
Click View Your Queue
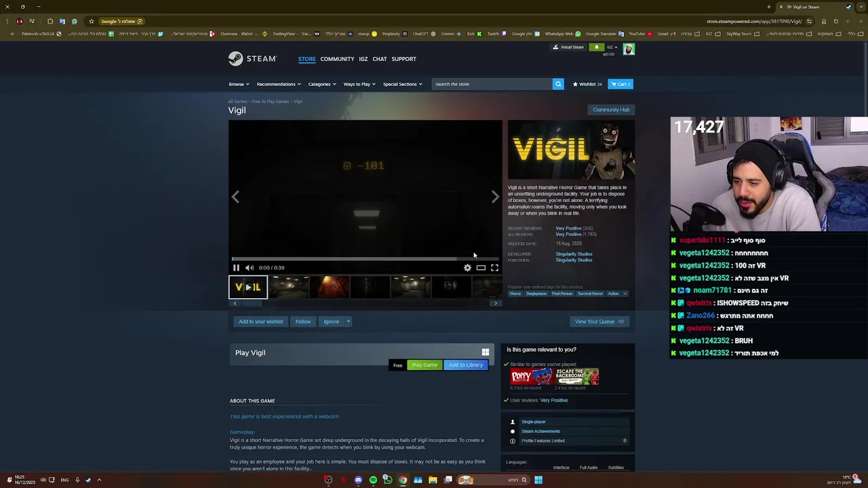599,322
